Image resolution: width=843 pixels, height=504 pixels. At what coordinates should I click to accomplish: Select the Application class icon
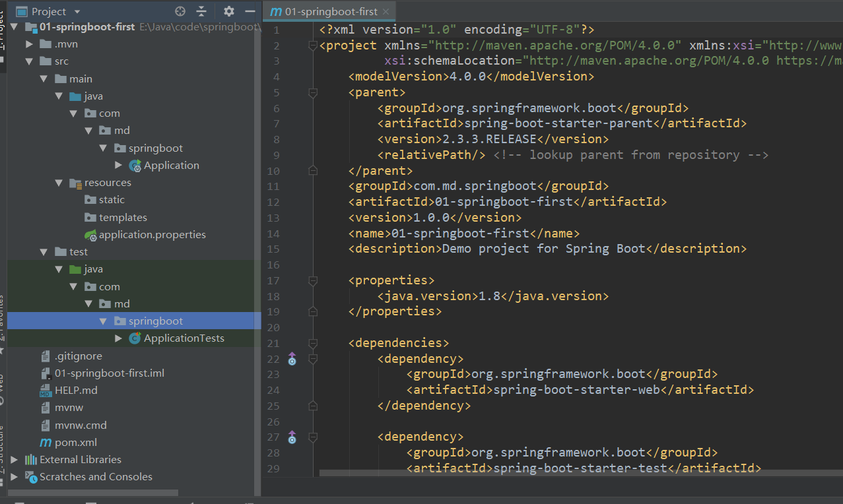pos(135,166)
